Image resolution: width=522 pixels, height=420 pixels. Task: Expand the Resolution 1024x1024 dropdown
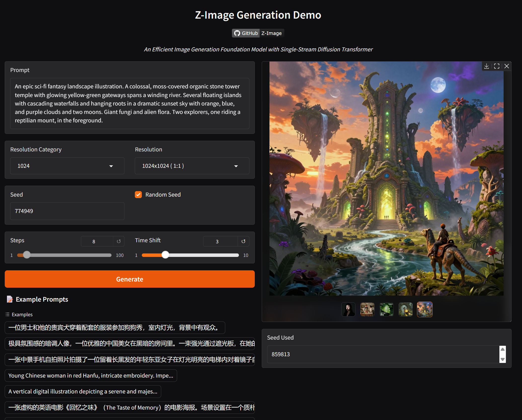click(x=192, y=166)
